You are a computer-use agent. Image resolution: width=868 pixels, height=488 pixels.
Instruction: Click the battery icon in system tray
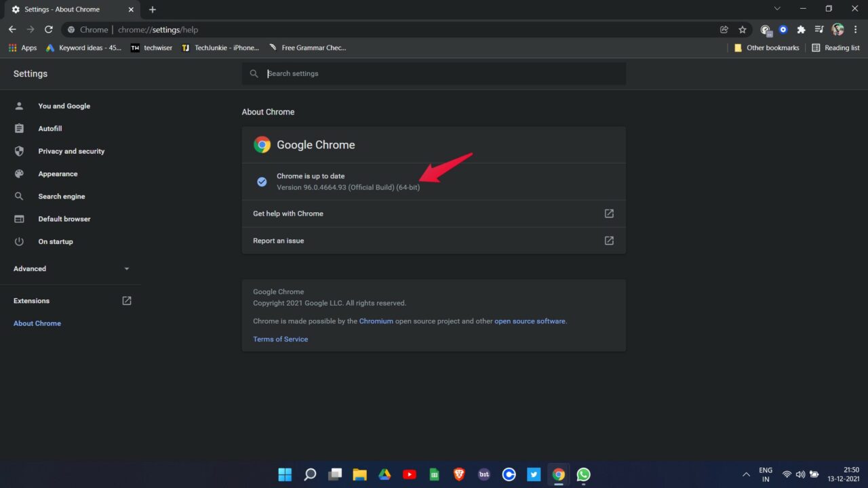pos(814,474)
